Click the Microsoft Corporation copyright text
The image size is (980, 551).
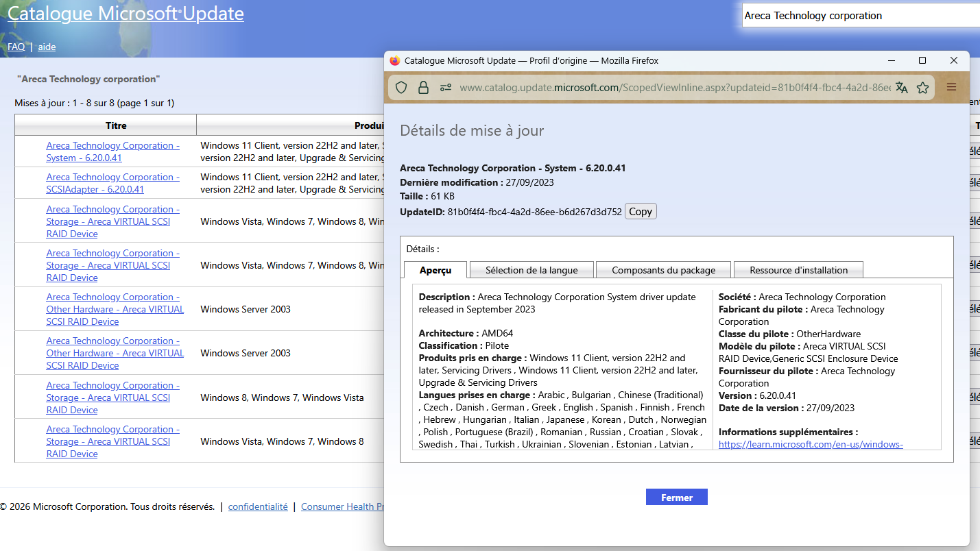(107, 506)
